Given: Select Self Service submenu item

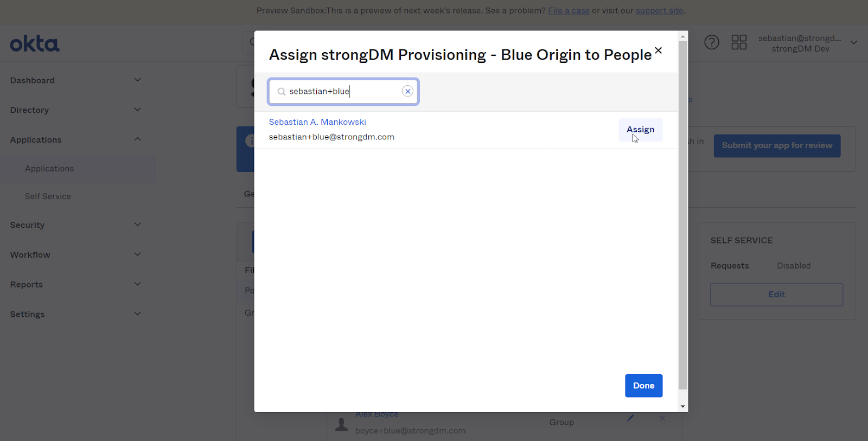Looking at the screenshot, I should click(48, 196).
